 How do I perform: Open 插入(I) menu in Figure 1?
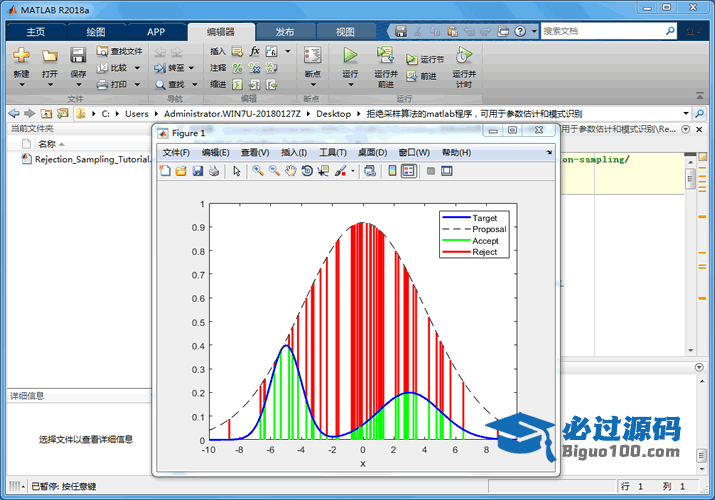294,153
